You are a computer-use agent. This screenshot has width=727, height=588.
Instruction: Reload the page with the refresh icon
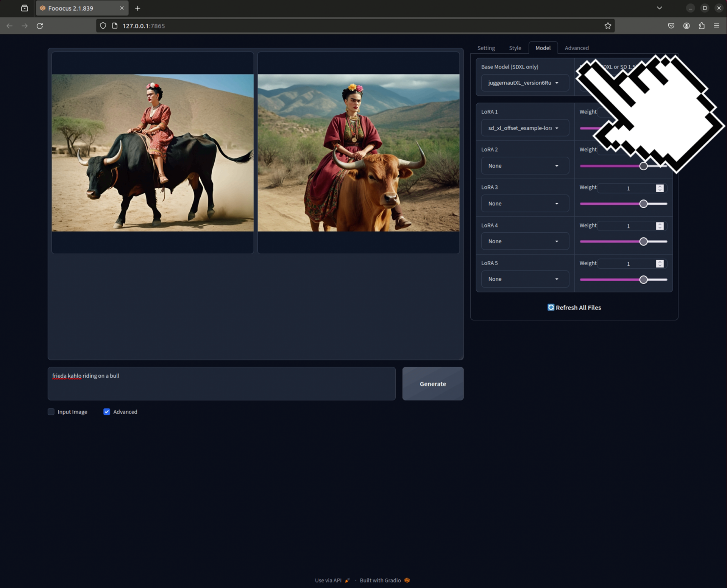(x=40, y=26)
